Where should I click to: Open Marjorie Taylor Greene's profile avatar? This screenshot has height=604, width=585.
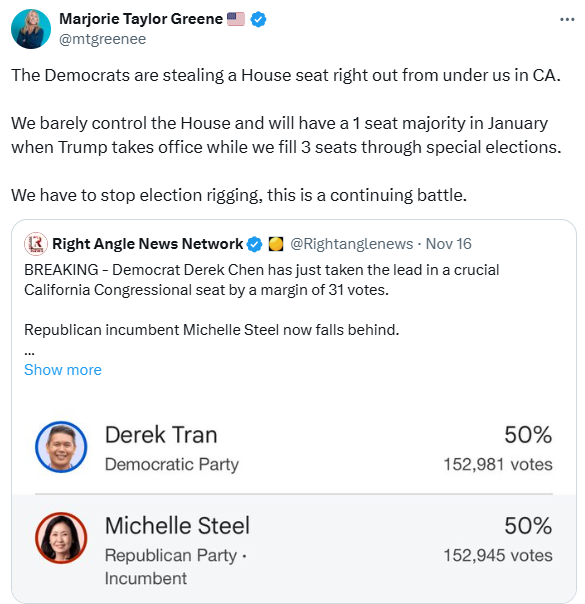[x=31, y=29]
